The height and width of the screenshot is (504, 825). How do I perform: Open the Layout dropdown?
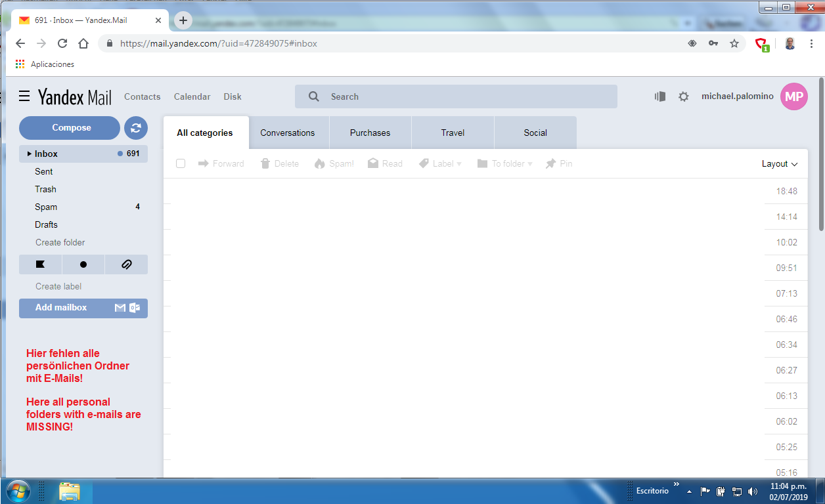[780, 163]
